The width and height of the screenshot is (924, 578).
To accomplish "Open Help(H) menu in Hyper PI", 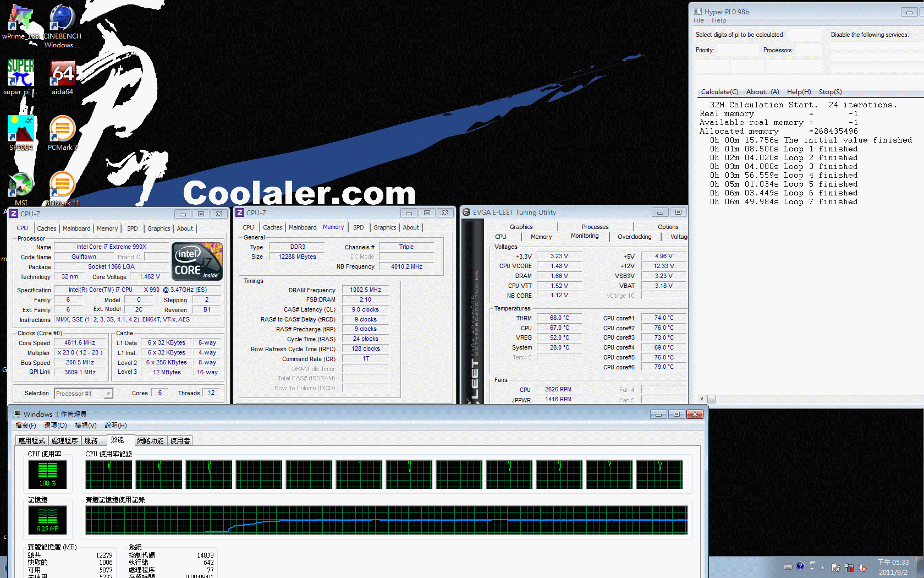I will point(799,92).
